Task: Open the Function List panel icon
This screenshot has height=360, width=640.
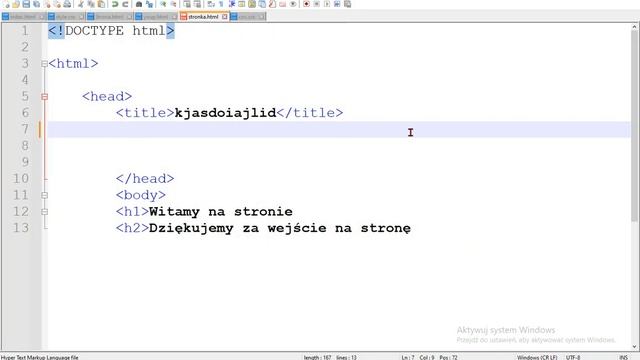Action: [x=272, y=4]
